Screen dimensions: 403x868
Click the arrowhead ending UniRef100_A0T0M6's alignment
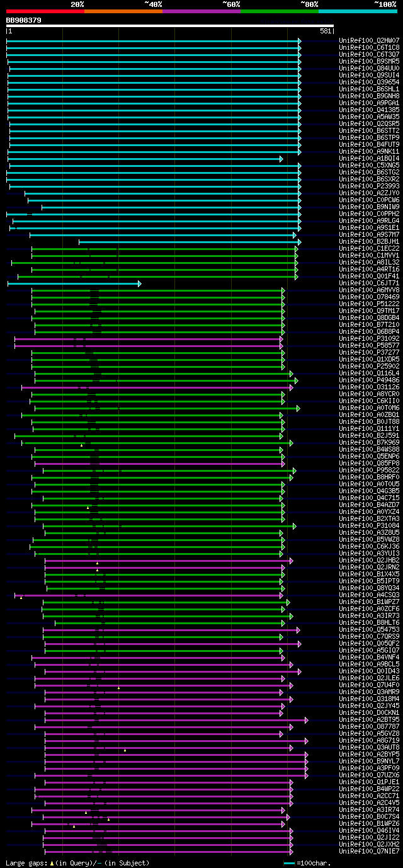298,408
